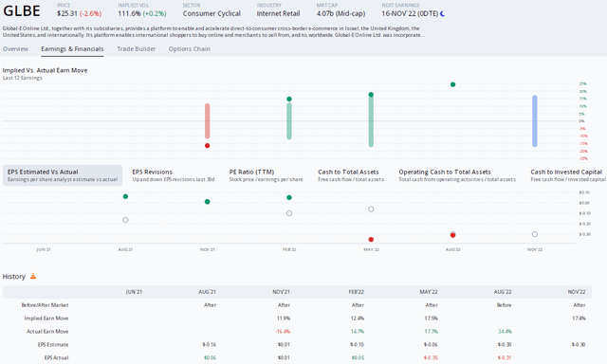Click the red MAY'22 EPS actual dot

[x=371, y=240]
